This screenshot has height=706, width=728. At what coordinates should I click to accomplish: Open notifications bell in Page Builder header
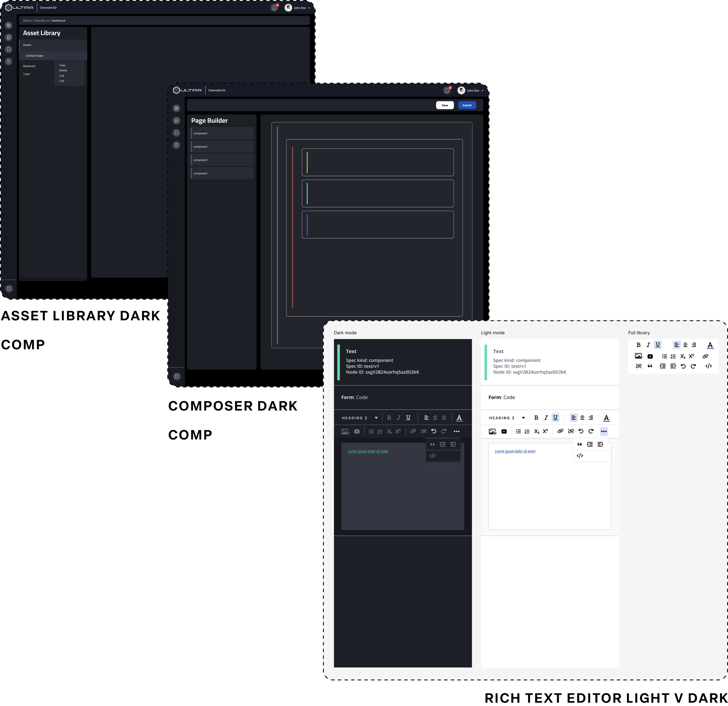[447, 90]
